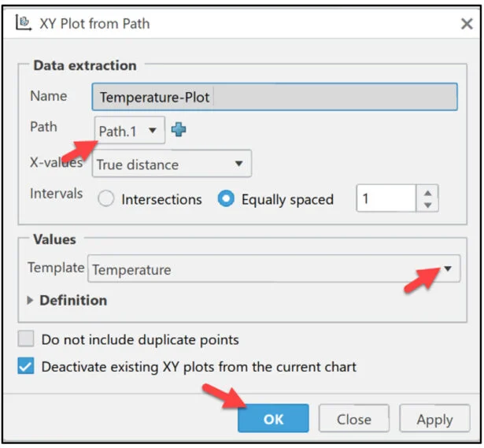Click the Apply button
This screenshot has height=448, width=484.
[434, 419]
